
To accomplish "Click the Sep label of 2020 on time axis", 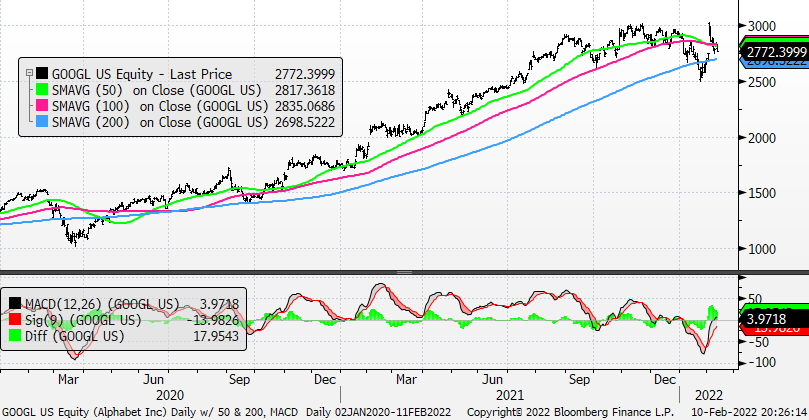I will coord(239,380).
